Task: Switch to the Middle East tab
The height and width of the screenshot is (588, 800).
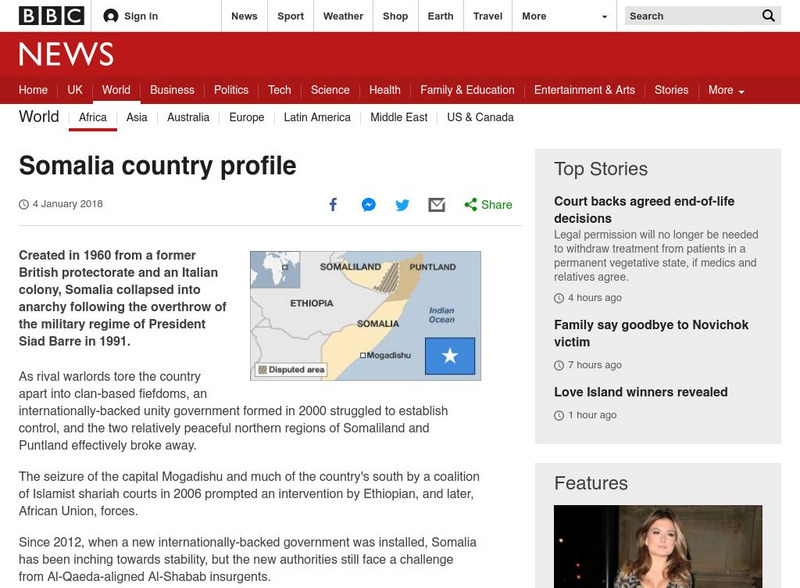Action: click(398, 117)
